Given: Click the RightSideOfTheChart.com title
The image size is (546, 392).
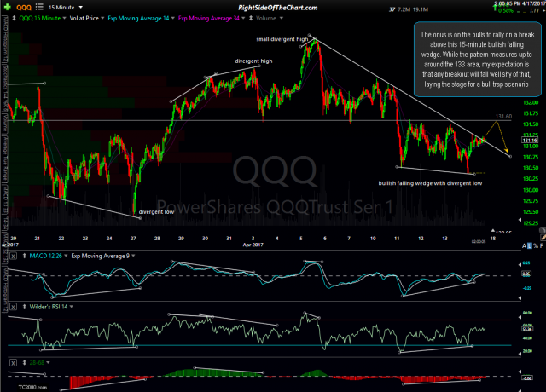Looking at the screenshot, I should pos(278,8).
